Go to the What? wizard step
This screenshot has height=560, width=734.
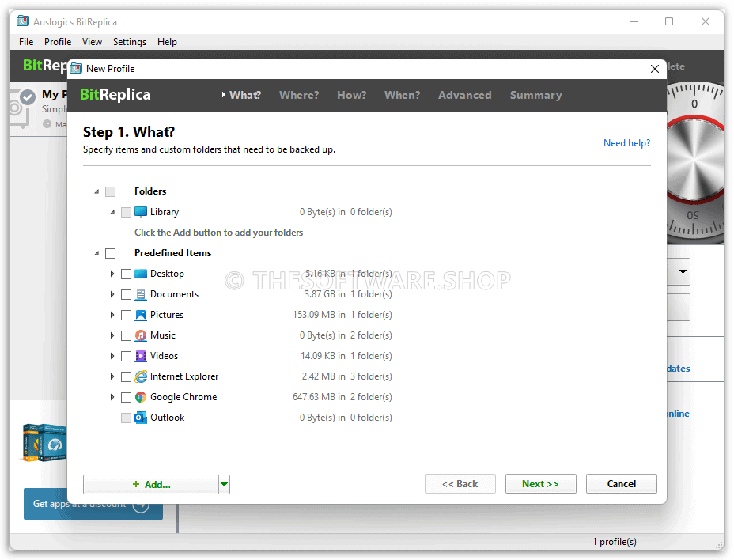pos(245,96)
